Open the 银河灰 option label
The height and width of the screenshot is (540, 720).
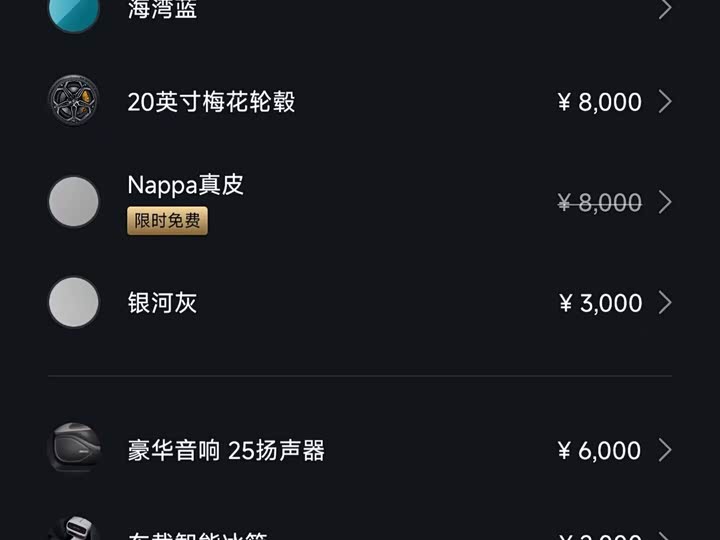(162, 303)
